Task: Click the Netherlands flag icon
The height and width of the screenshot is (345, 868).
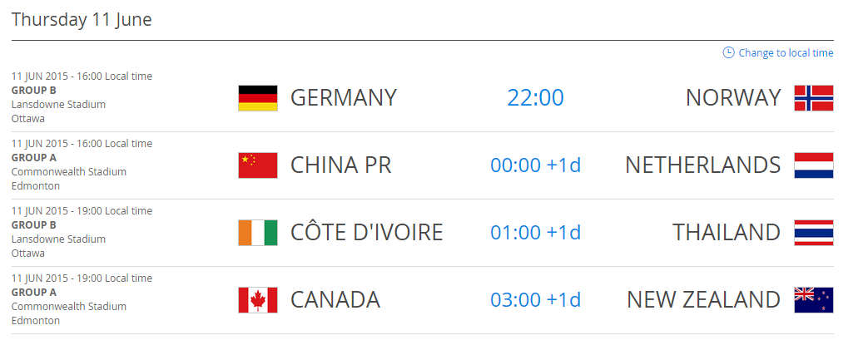Action: coord(814,165)
